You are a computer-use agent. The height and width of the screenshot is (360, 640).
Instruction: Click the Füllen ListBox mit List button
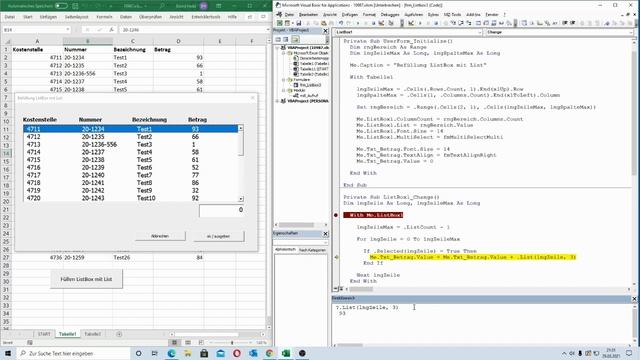(x=86, y=279)
